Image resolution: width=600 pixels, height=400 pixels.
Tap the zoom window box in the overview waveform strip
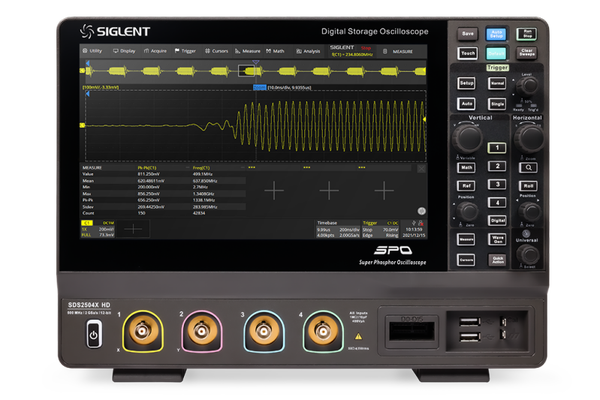tap(246, 71)
